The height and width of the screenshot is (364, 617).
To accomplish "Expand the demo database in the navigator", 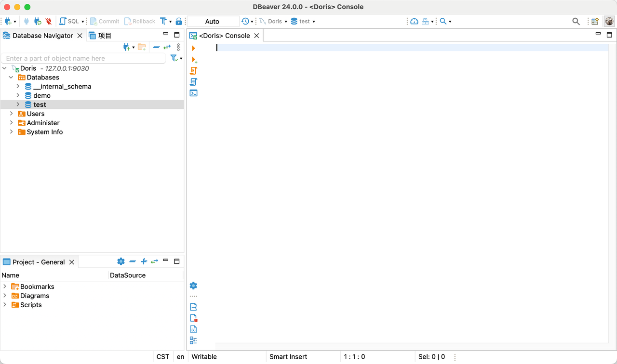I will click(x=18, y=95).
